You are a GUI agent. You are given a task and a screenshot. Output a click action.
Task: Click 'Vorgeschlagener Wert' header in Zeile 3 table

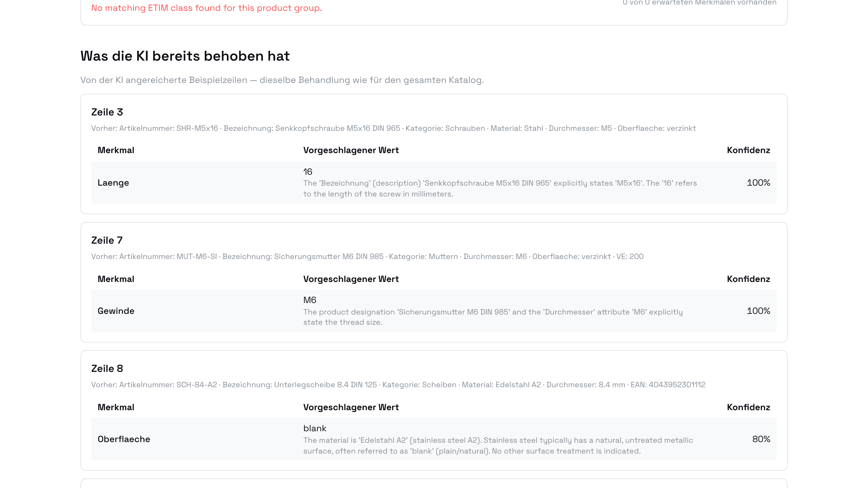click(351, 150)
